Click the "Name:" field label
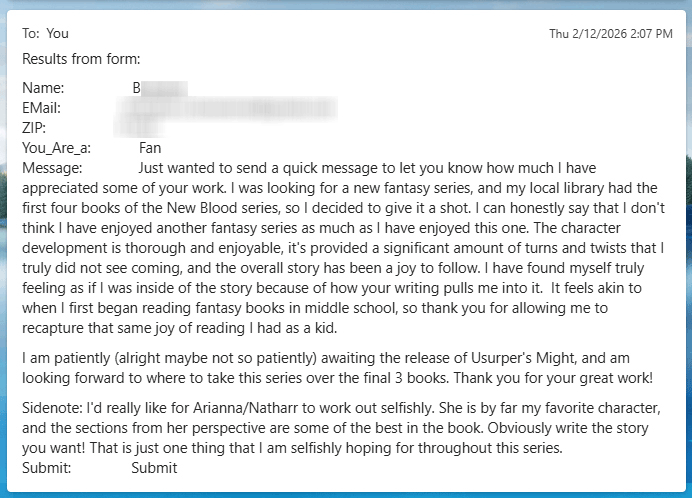 [x=43, y=88]
